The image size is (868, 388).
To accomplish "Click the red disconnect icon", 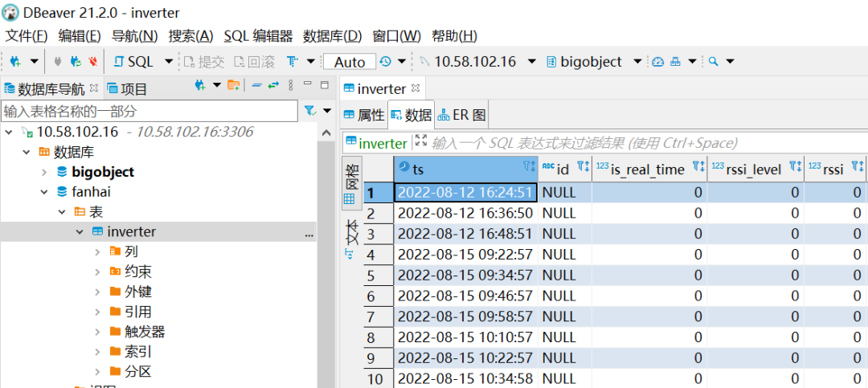I will click(x=93, y=61).
